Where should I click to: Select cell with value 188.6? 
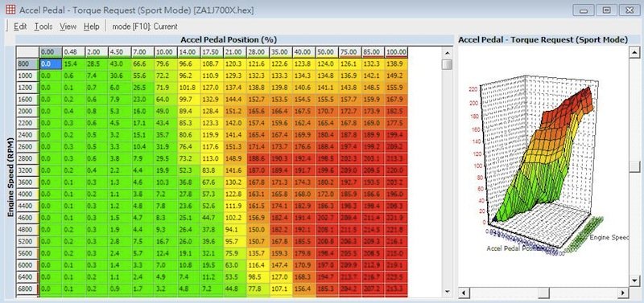click(258, 158)
